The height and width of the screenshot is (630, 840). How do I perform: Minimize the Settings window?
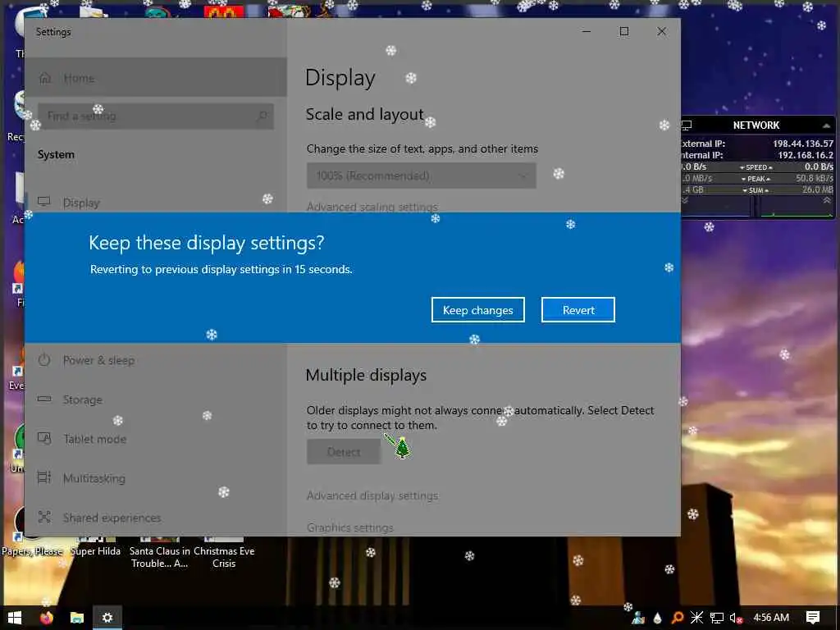click(587, 32)
